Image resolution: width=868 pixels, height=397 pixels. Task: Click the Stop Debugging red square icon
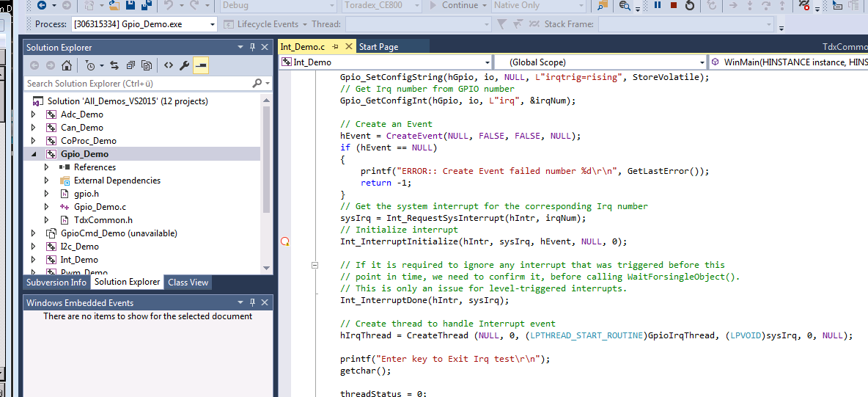673,6
